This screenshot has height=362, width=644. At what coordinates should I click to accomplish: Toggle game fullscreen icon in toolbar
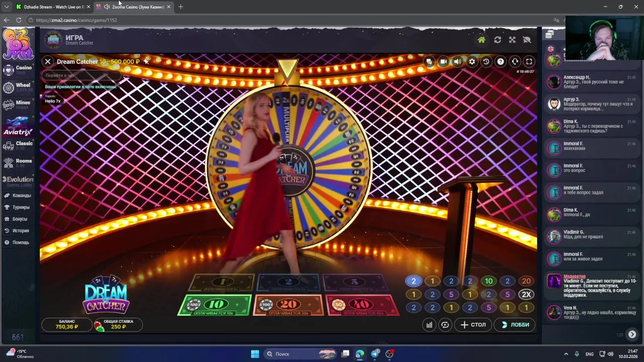(x=529, y=61)
